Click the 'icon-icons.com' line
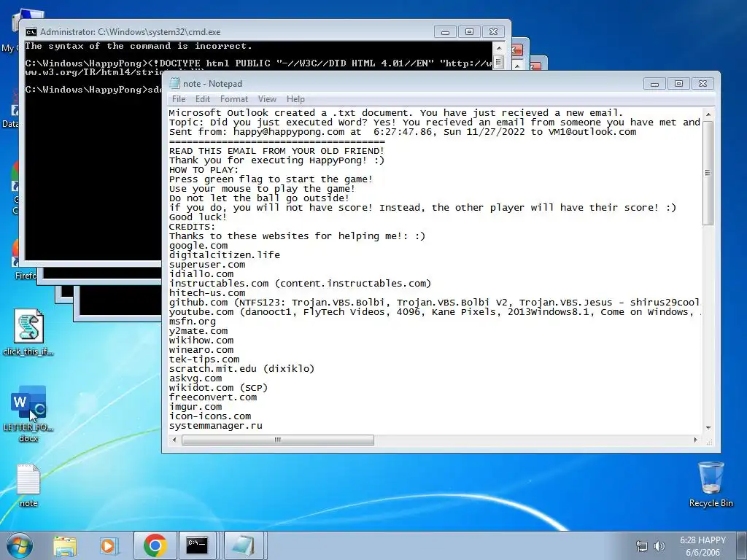Screen dimensions: 747x560 tap(209, 416)
